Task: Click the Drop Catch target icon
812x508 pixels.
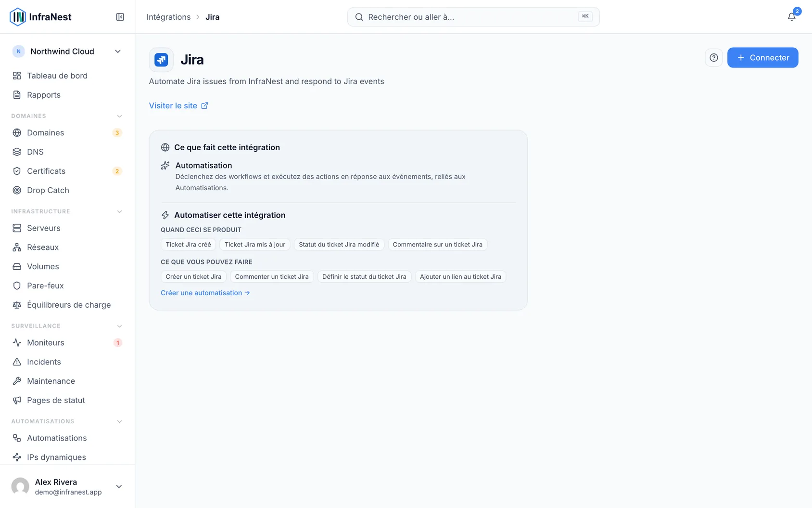Action: coord(17,190)
